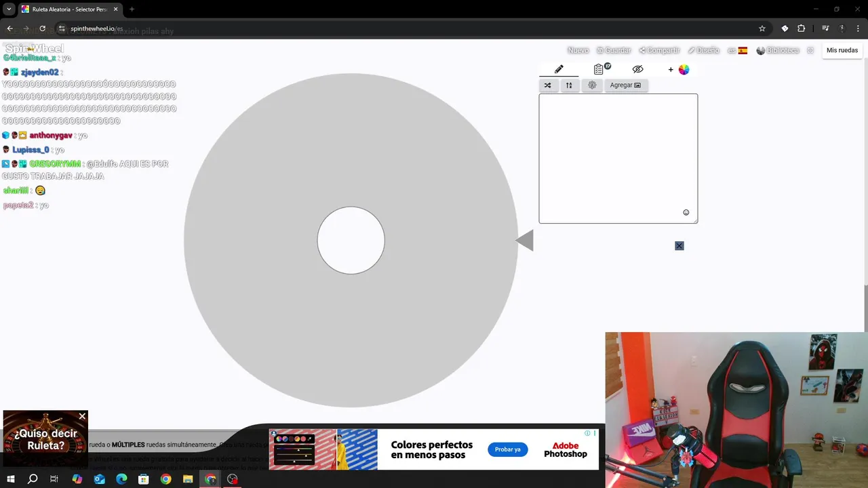The image size is (868, 488).
Task: Shuffle the wheel entries
Action: tap(547, 85)
